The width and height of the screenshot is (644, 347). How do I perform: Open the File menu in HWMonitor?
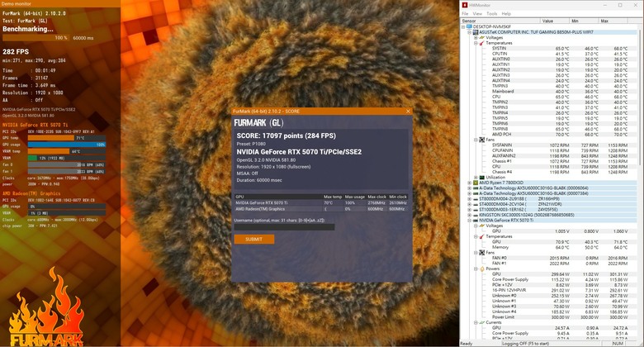tap(465, 13)
